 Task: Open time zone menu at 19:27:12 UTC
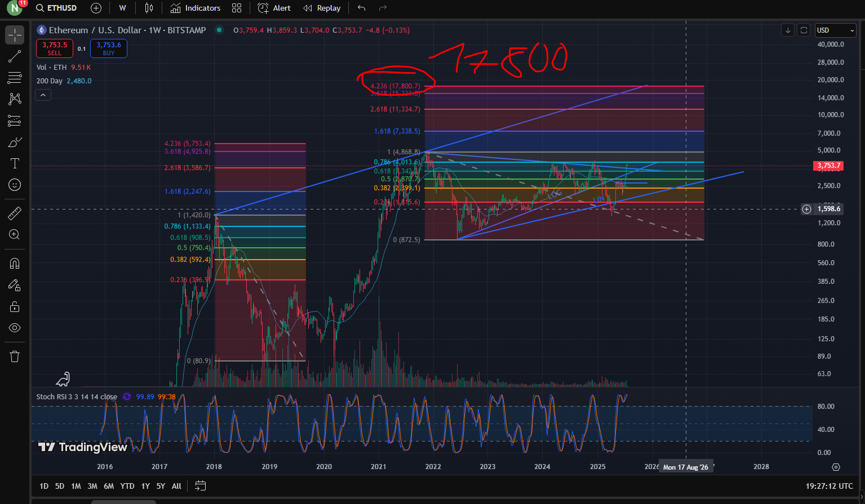coord(829,486)
